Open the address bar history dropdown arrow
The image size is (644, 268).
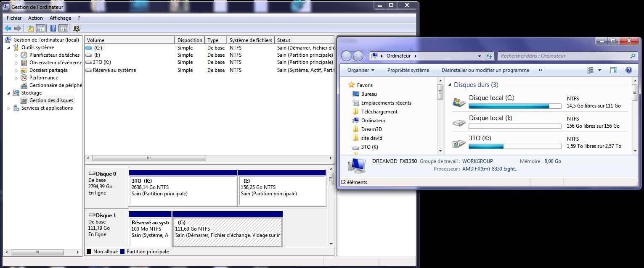click(480, 55)
